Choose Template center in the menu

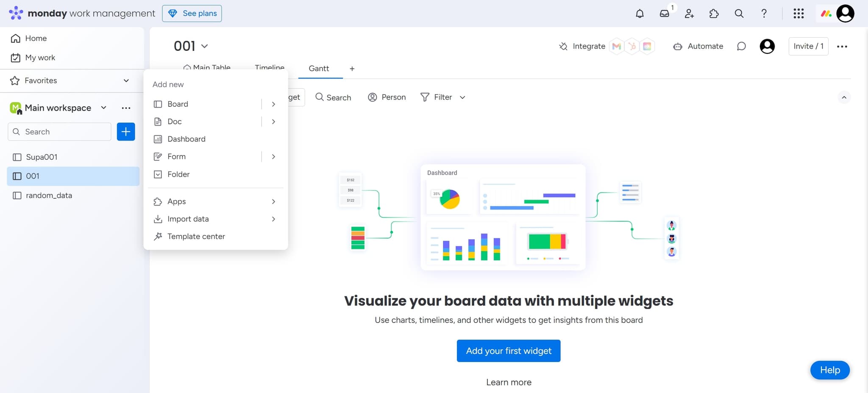pos(196,237)
